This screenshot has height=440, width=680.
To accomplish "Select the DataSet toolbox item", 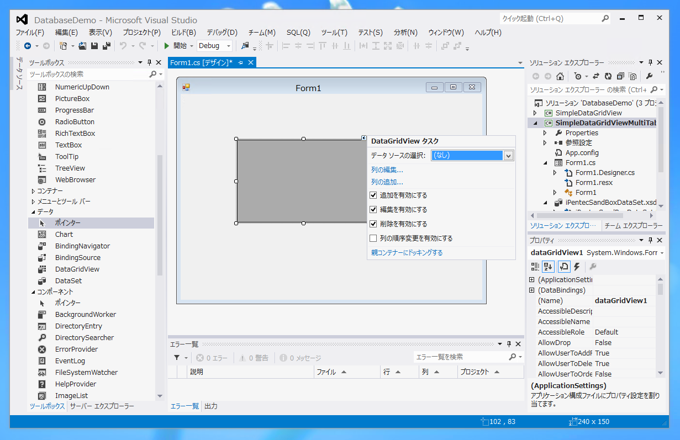I will [68, 281].
